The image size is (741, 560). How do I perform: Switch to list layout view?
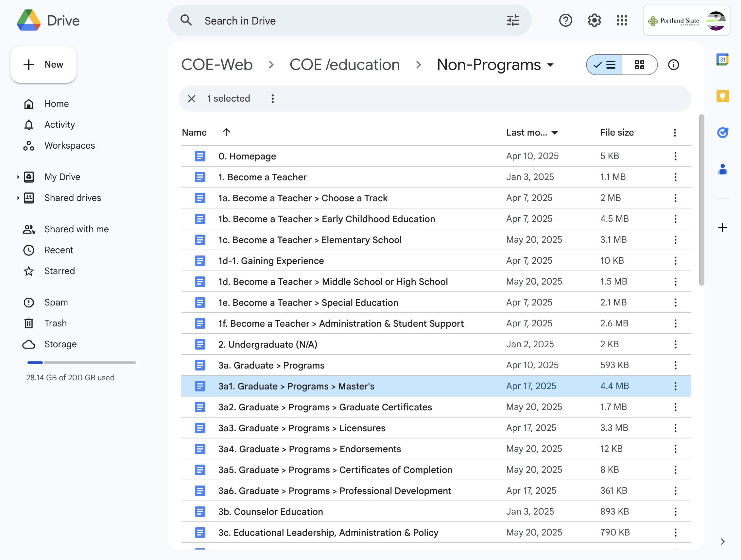tap(604, 65)
